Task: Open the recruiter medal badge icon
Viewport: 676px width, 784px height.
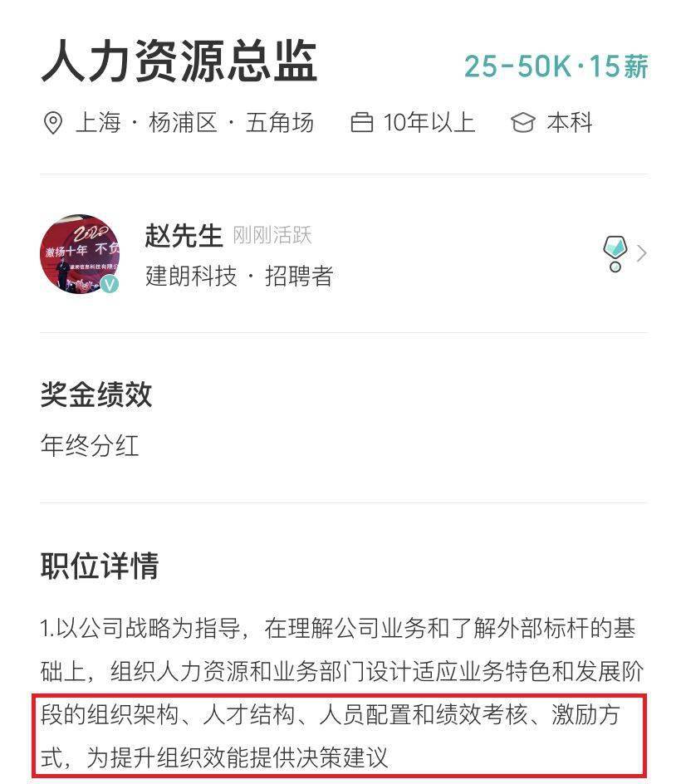Action: tap(615, 253)
